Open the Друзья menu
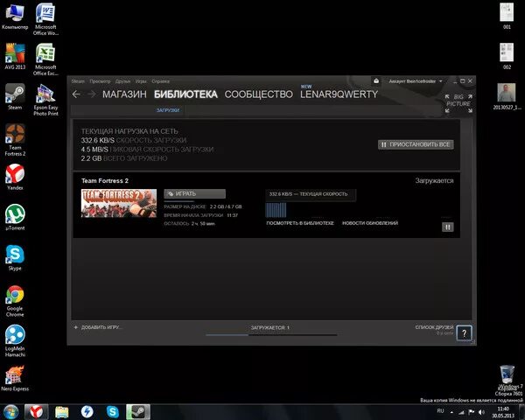This screenshot has width=525, height=420. (122, 81)
